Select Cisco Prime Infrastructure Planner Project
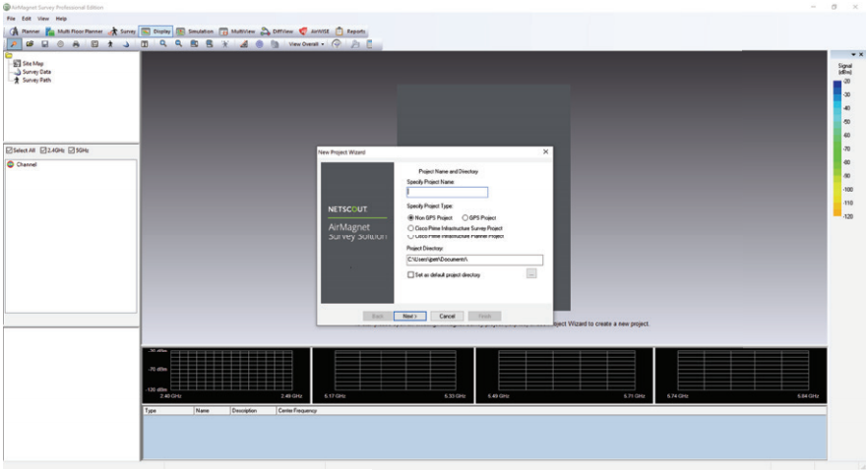Viewport: 868px width, 470px height. 455,236
